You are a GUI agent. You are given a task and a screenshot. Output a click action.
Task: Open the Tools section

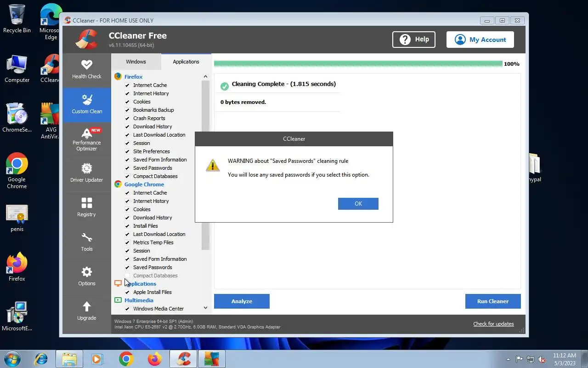pos(87,243)
